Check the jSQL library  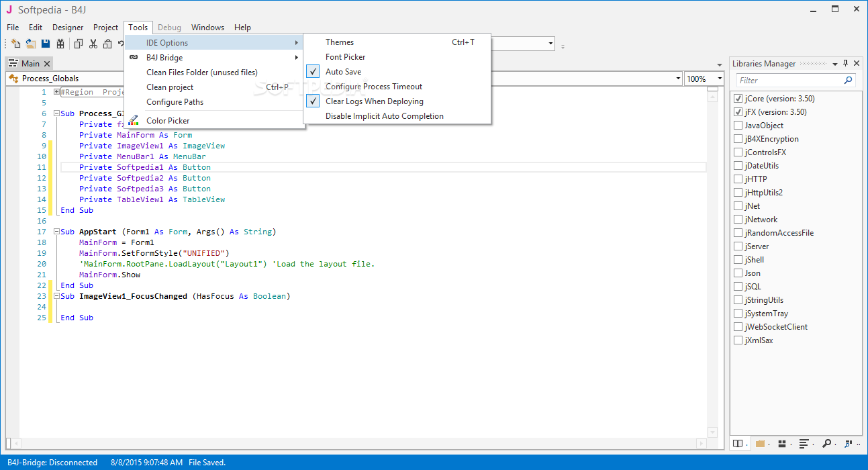[738, 287]
